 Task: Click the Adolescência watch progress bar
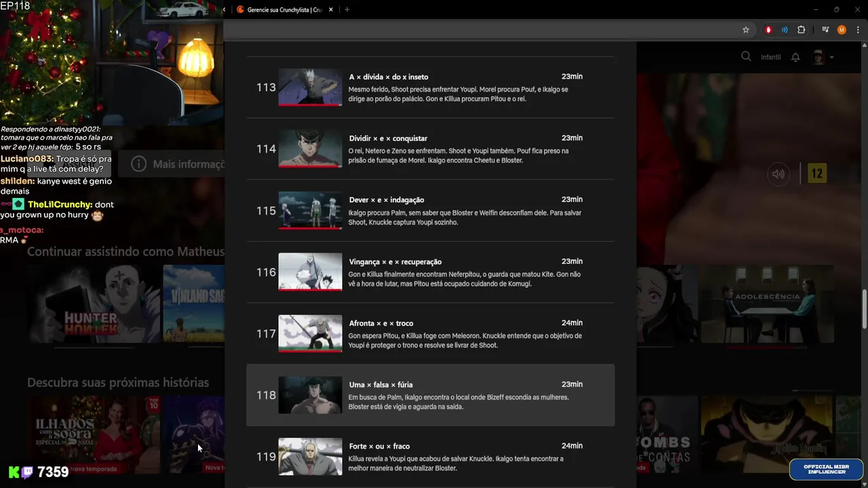(x=767, y=347)
